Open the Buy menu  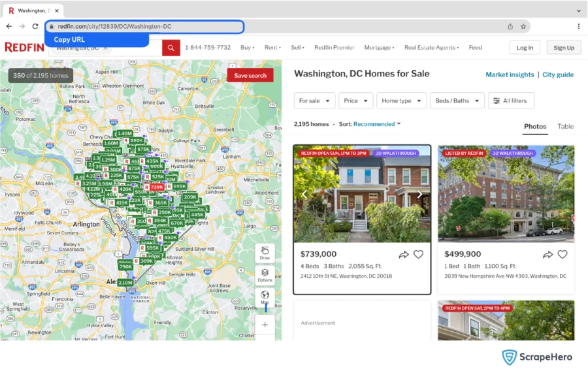[248, 48]
